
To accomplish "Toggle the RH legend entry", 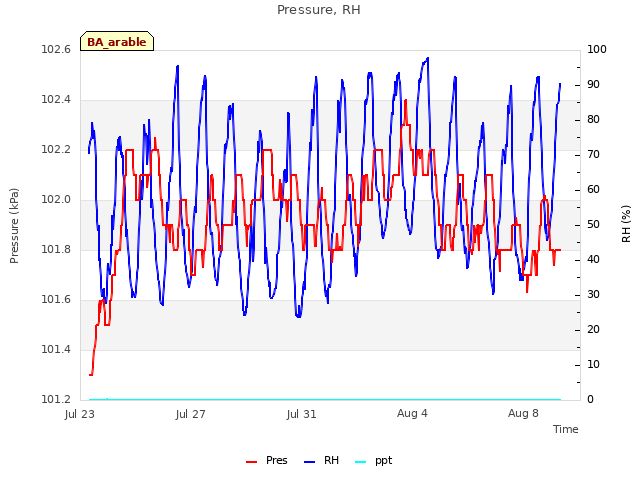I will [322, 460].
